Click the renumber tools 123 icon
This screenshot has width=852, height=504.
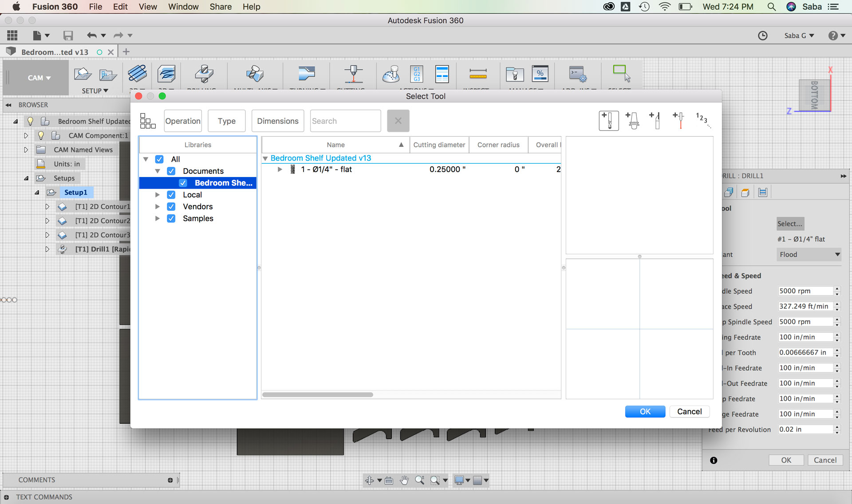pos(702,120)
